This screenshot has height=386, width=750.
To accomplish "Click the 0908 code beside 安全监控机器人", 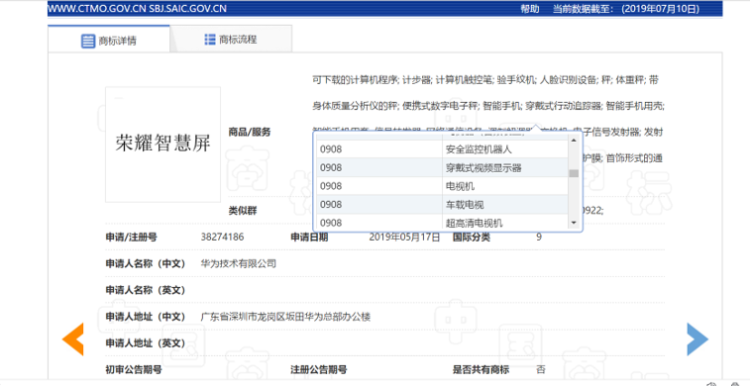I will pos(331,149).
